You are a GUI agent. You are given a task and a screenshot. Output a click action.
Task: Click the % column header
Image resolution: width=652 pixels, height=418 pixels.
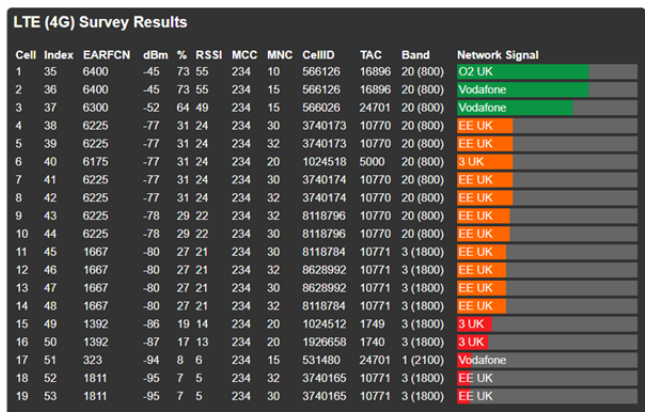182,55
